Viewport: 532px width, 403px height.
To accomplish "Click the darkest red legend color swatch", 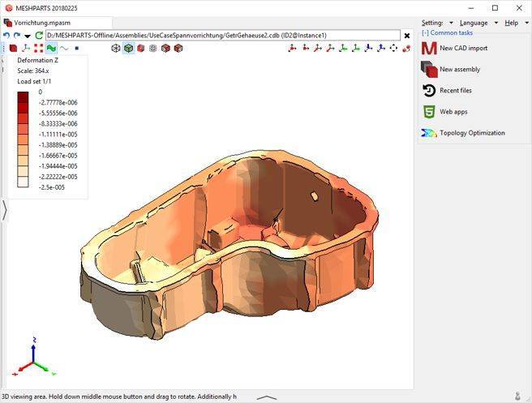I will click(x=23, y=96).
